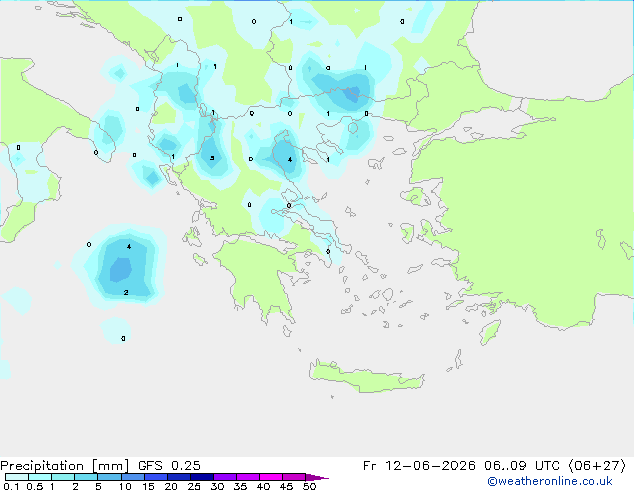Choose the 15–20 mm legend color box
This screenshot has width=634, height=490.
pos(155,477)
